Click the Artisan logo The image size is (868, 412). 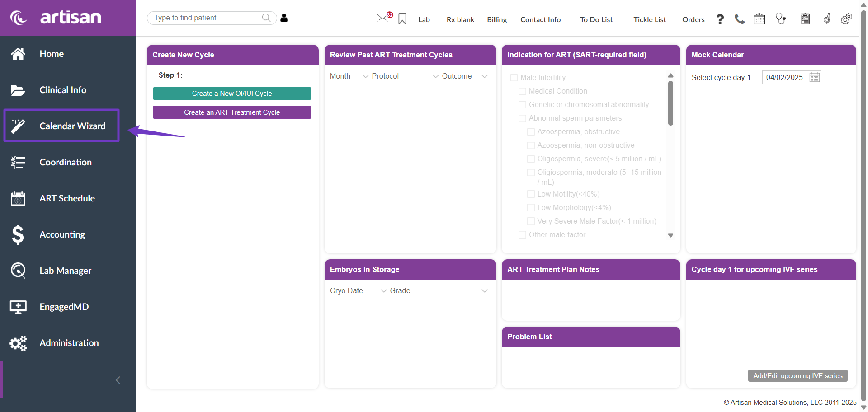pyautogui.click(x=56, y=18)
